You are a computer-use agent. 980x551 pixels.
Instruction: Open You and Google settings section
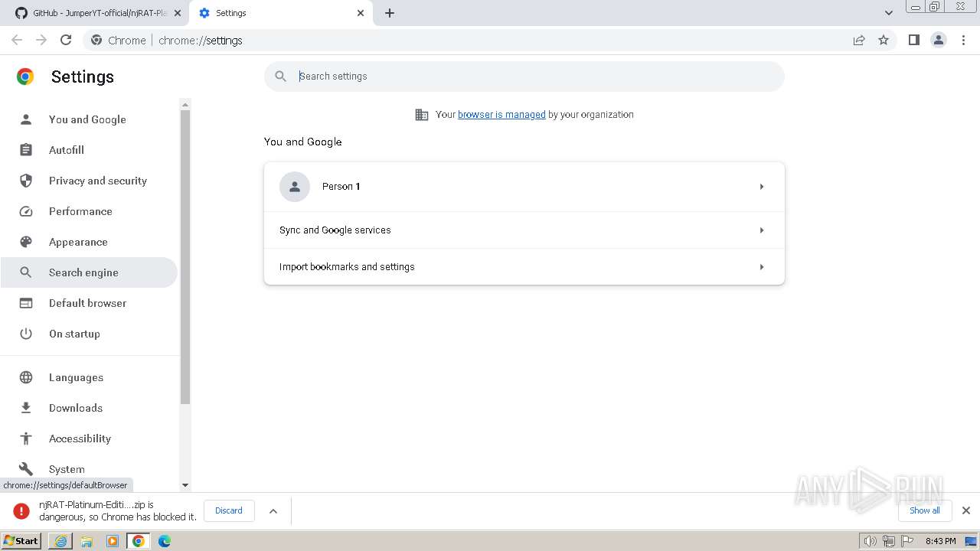pos(87,119)
